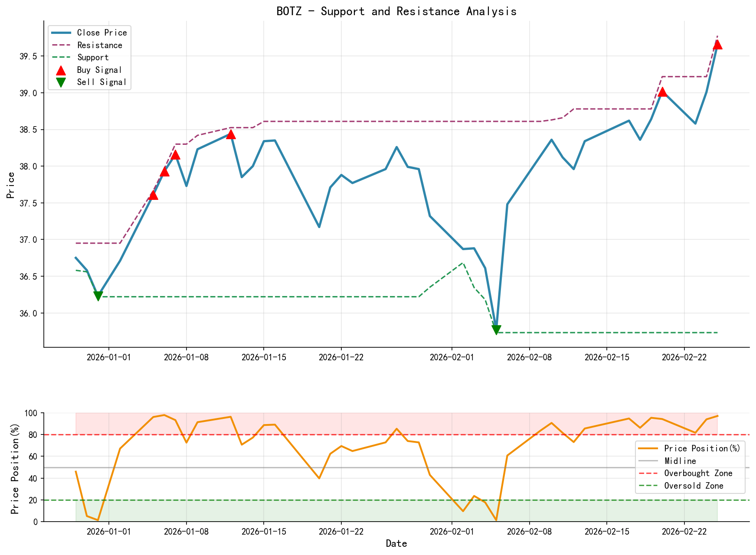Click the sell triangle near 2026-01-01
Screen dimensions: 756x555
pos(98,296)
